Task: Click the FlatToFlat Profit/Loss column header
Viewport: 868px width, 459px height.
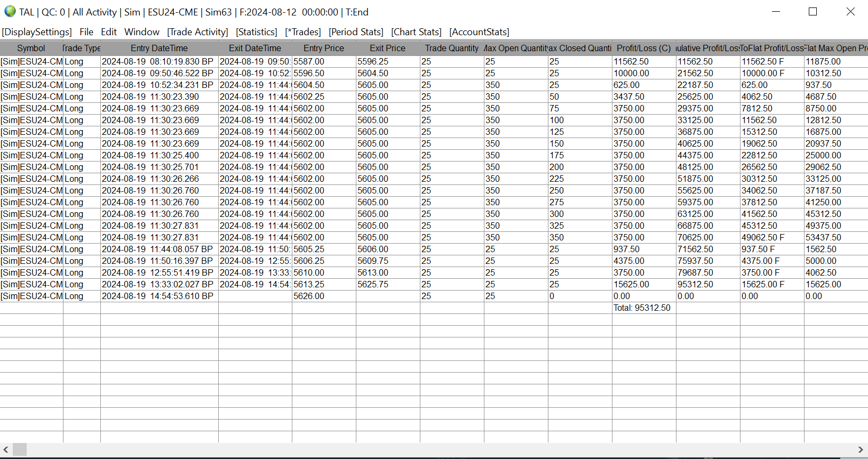Action: (772, 48)
